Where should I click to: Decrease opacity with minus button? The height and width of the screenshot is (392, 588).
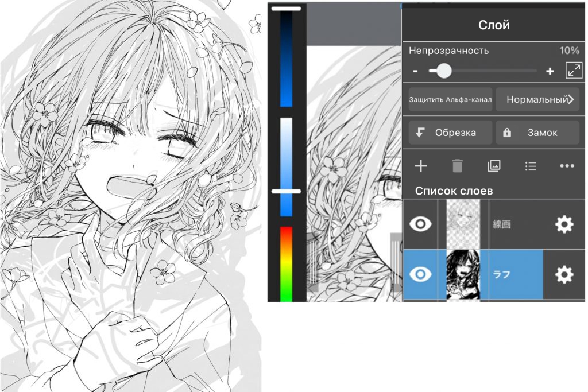tap(415, 71)
